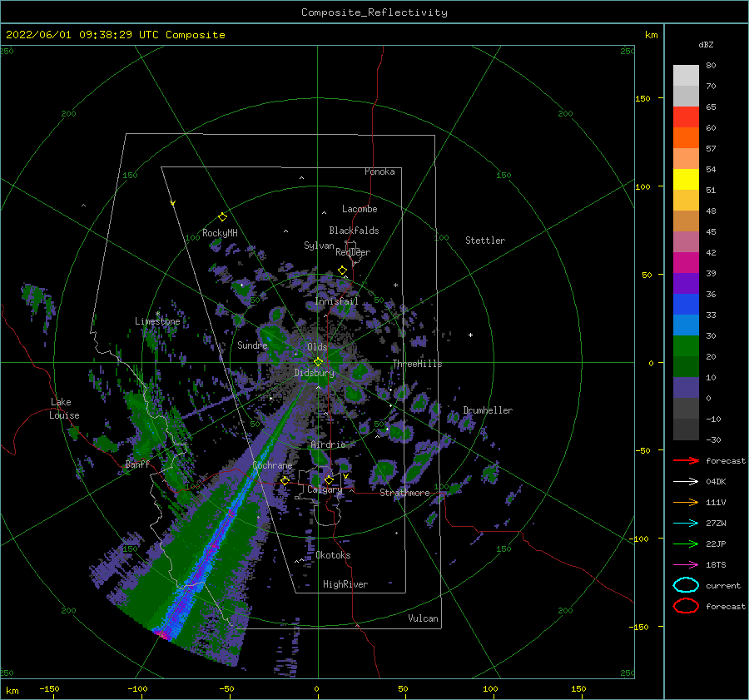Select the orange 111V arrow icon
Screen dimensions: 749x700
pos(686,502)
